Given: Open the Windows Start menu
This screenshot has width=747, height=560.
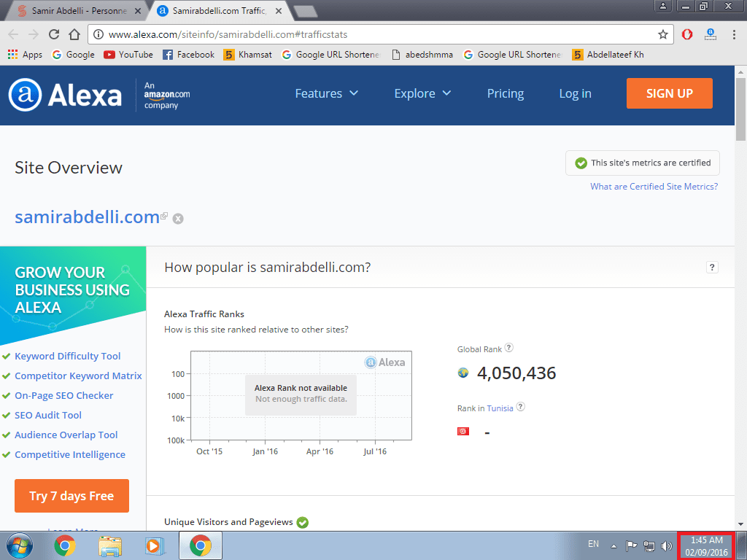Looking at the screenshot, I should pos(20,545).
